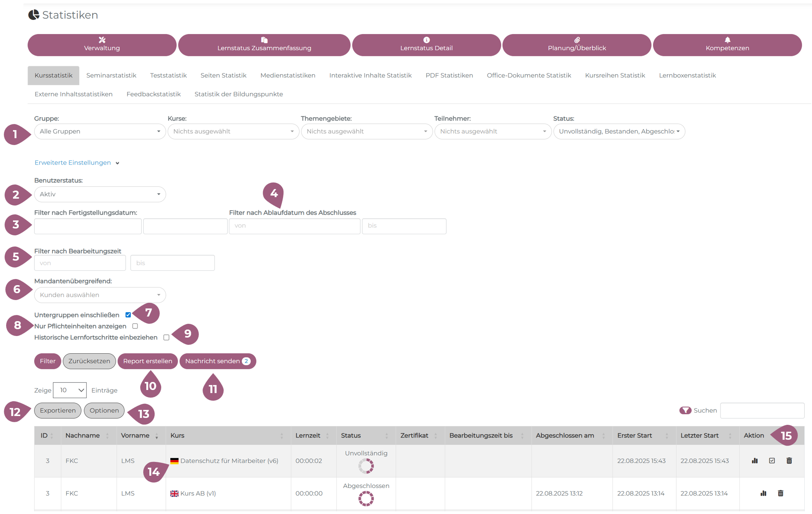Click the Exportieren button

pos(57,410)
